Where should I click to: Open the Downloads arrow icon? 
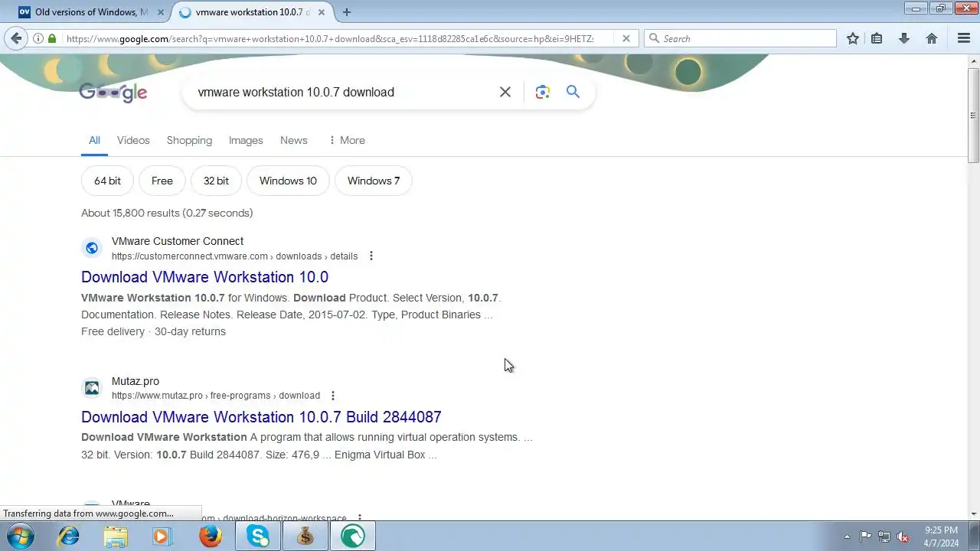(x=904, y=38)
